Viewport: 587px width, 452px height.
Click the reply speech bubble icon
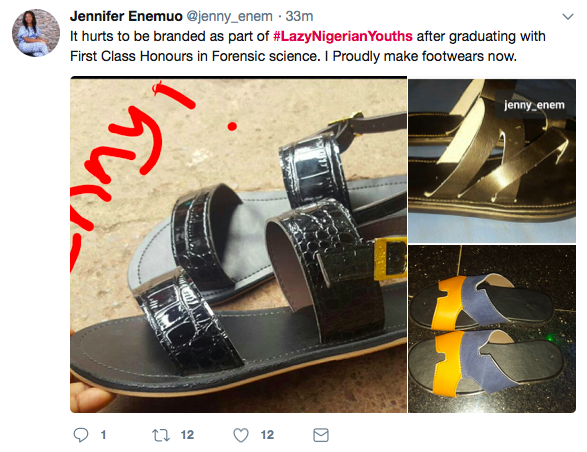pos(81,435)
